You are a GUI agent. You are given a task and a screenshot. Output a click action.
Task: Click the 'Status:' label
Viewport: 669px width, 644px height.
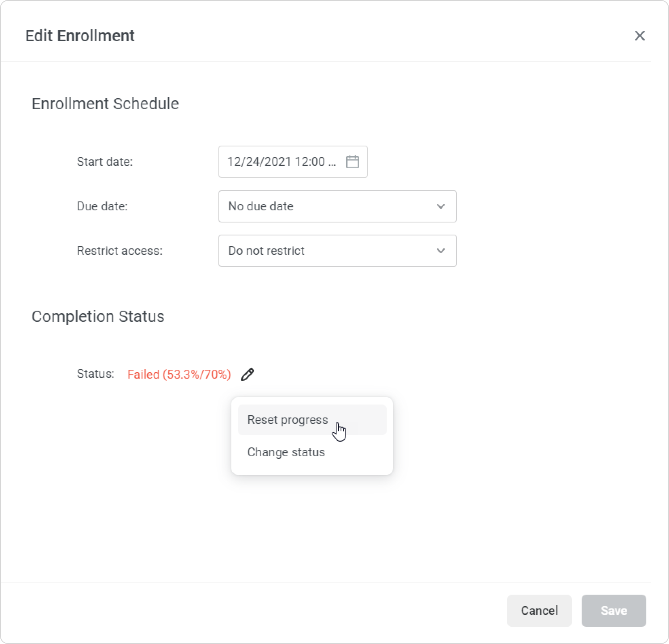[x=96, y=374]
